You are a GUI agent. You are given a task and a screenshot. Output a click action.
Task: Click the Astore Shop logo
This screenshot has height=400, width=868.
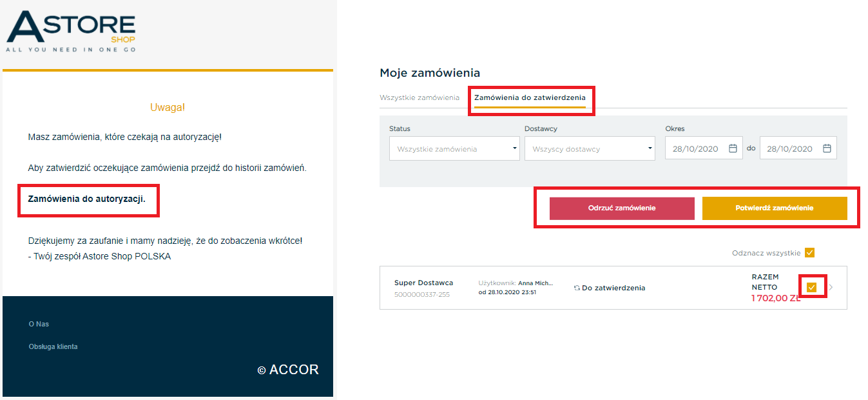71,31
